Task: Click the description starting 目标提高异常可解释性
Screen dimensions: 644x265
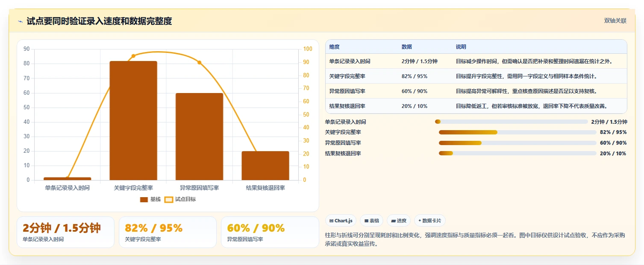Action: coord(526,91)
